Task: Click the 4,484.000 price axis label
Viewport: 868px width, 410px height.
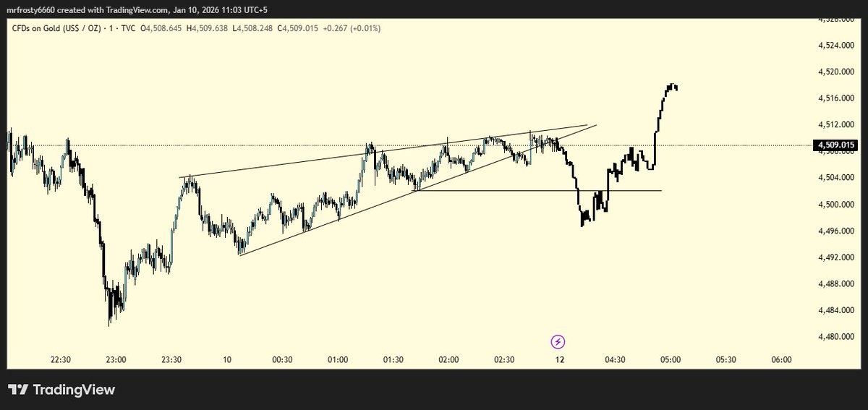Action: 837,311
